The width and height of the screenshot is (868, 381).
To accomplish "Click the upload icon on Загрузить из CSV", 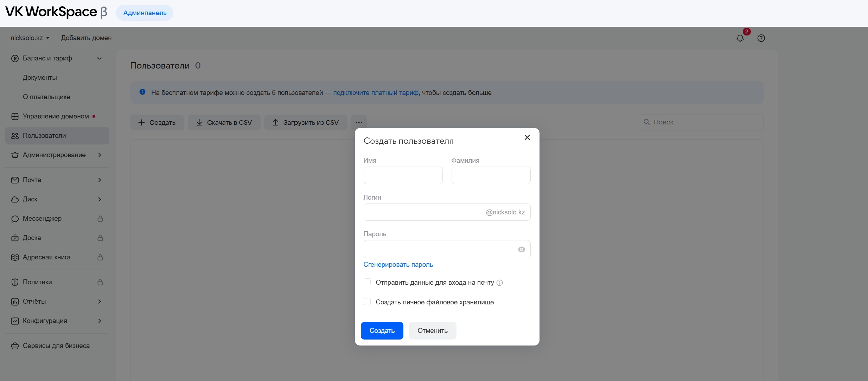I will tap(275, 122).
